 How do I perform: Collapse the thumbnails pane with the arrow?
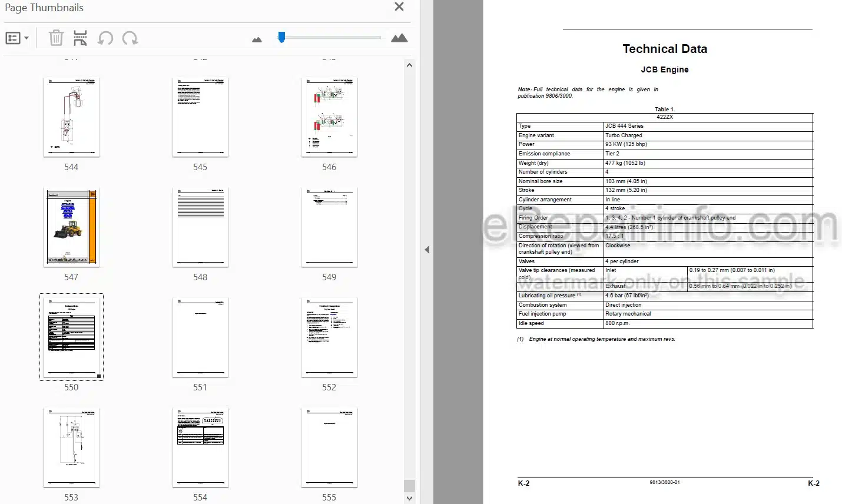pos(427,250)
